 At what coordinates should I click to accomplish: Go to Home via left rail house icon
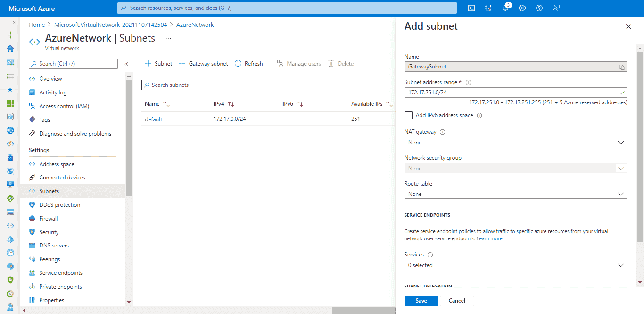coord(10,49)
